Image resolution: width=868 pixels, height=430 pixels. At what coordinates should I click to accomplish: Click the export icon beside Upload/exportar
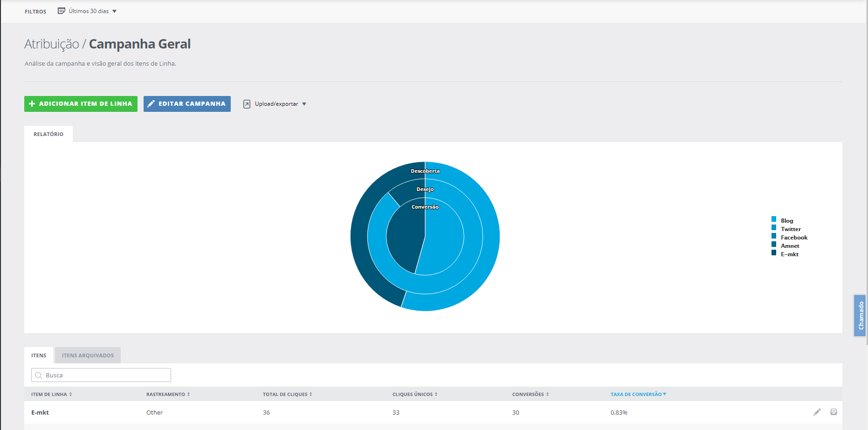click(x=247, y=104)
